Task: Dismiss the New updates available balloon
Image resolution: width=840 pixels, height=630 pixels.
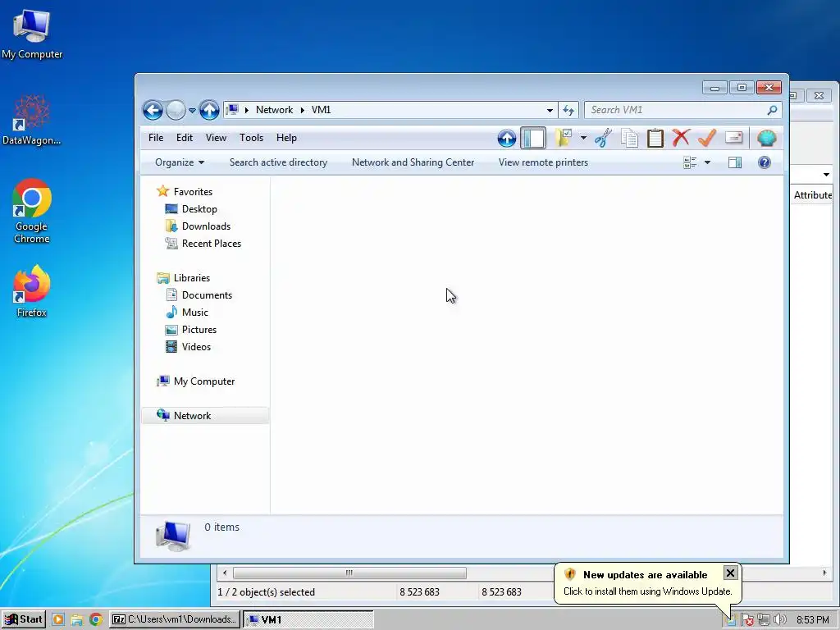Action: tap(730, 573)
